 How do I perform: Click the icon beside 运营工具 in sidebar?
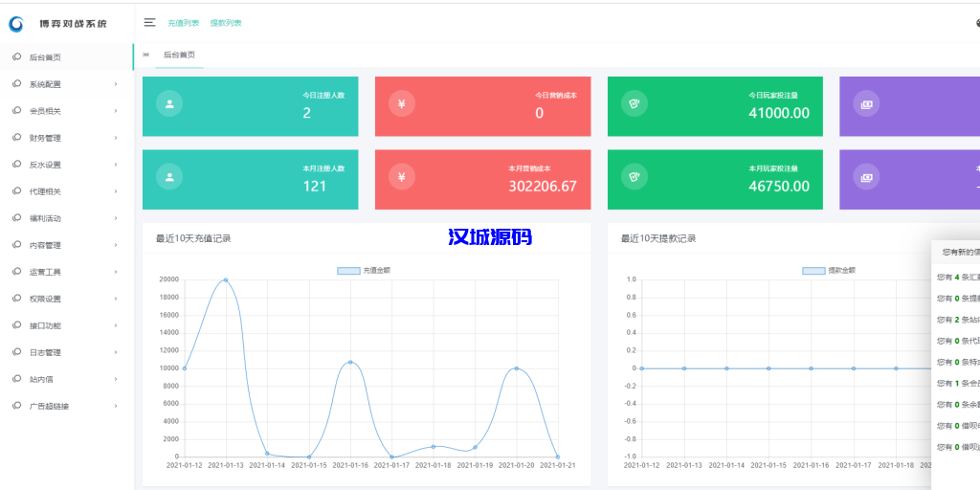pos(17,272)
